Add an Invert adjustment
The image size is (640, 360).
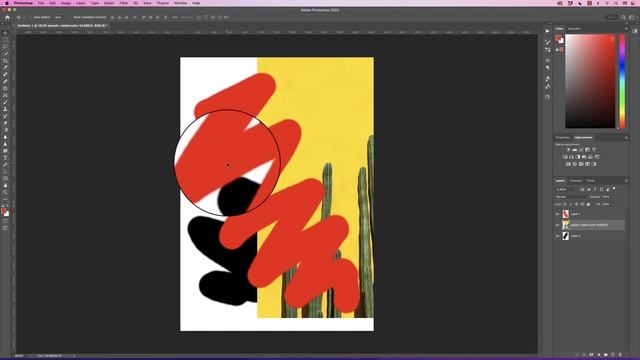point(568,164)
